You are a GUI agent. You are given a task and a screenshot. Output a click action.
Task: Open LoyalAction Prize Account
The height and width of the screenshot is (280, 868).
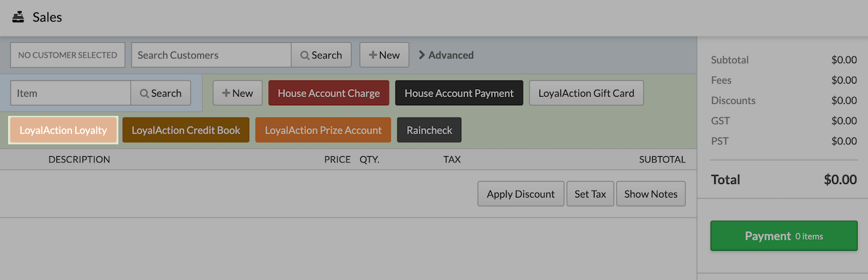coord(323,130)
